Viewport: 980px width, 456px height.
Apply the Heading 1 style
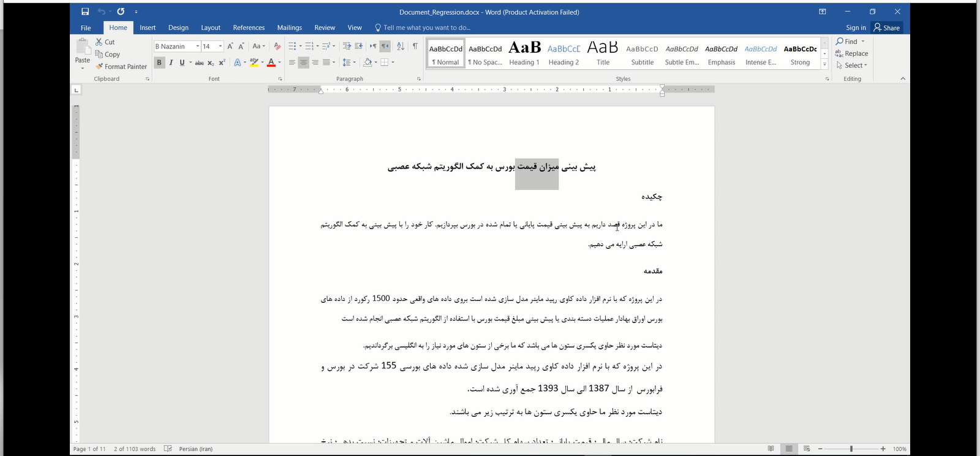[x=524, y=54]
